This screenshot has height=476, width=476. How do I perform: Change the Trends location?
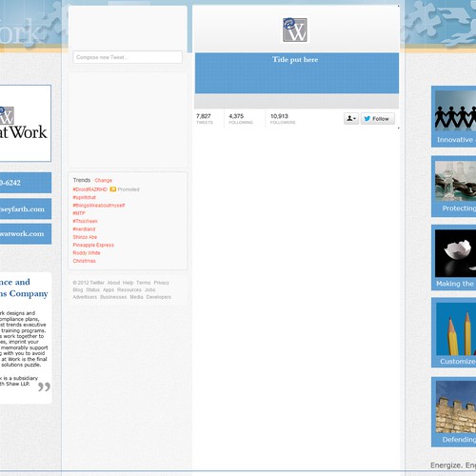pyautogui.click(x=104, y=180)
